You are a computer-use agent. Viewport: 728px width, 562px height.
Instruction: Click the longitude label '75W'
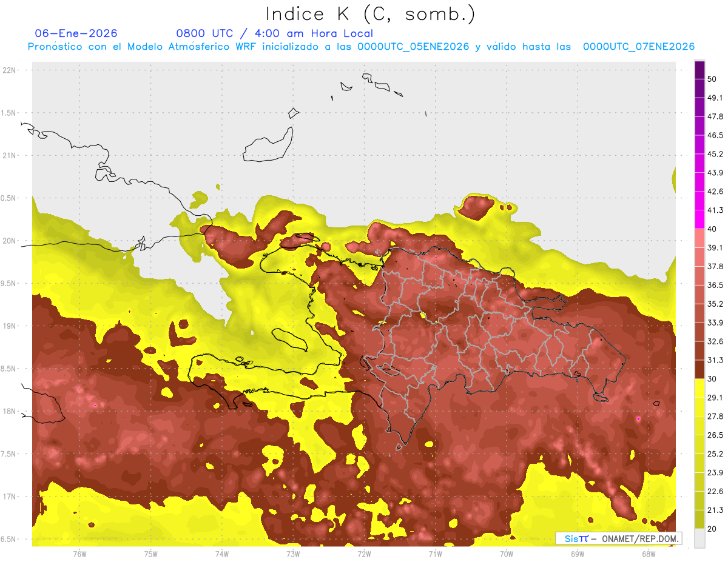(151, 554)
